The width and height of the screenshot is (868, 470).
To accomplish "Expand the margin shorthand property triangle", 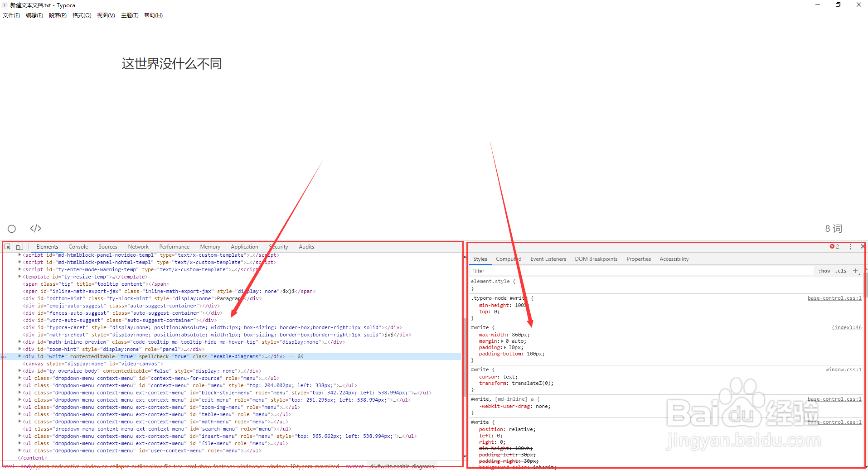I will (502, 341).
